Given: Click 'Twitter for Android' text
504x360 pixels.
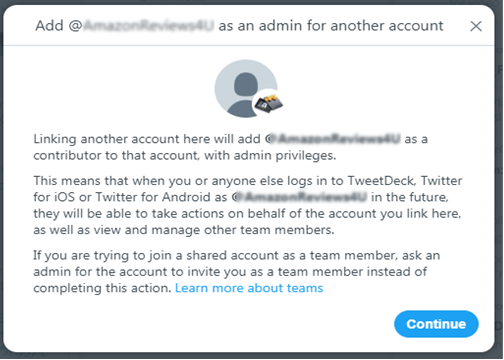Looking at the screenshot, I should tap(161, 197).
